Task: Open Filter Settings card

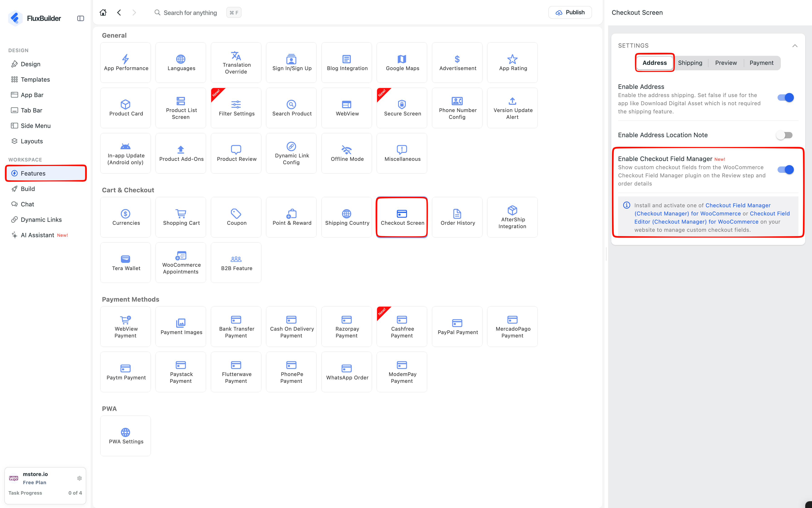Action: tap(236, 108)
